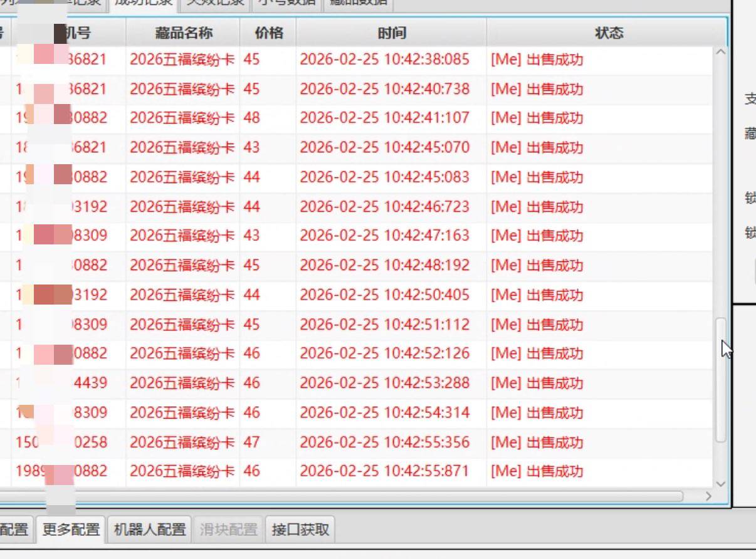Click the scrollbar down arrow icon
Viewport: 756px width, 559px height.
[x=720, y=483]
